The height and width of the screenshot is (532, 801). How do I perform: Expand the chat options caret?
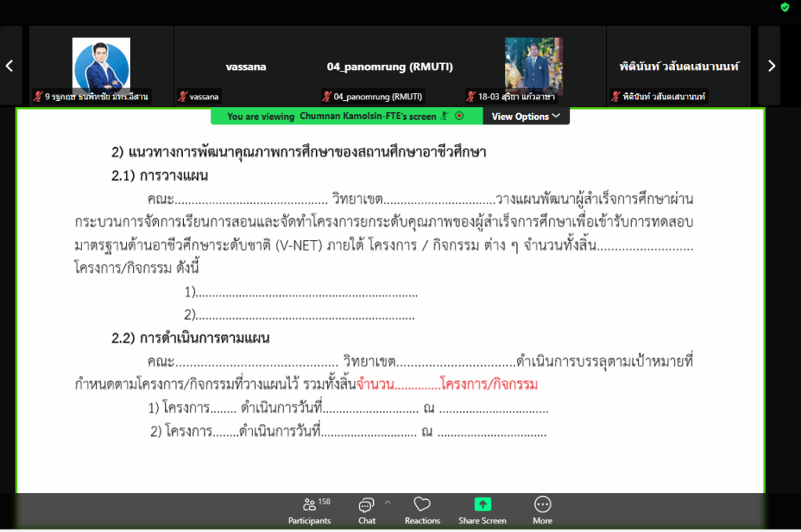(387, 502)
